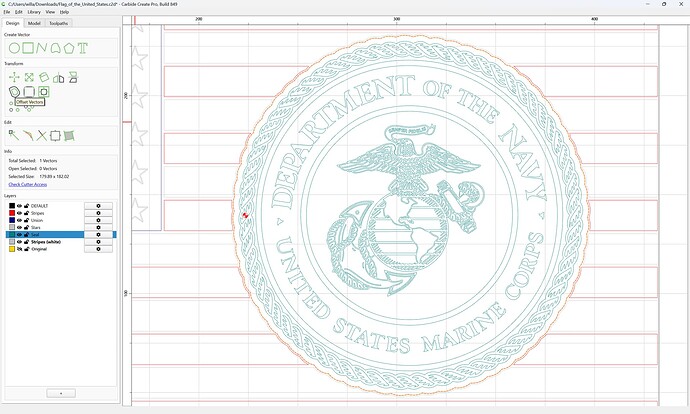Open the View menu
This screenshot has width=690, height=414.
[51, 12]
